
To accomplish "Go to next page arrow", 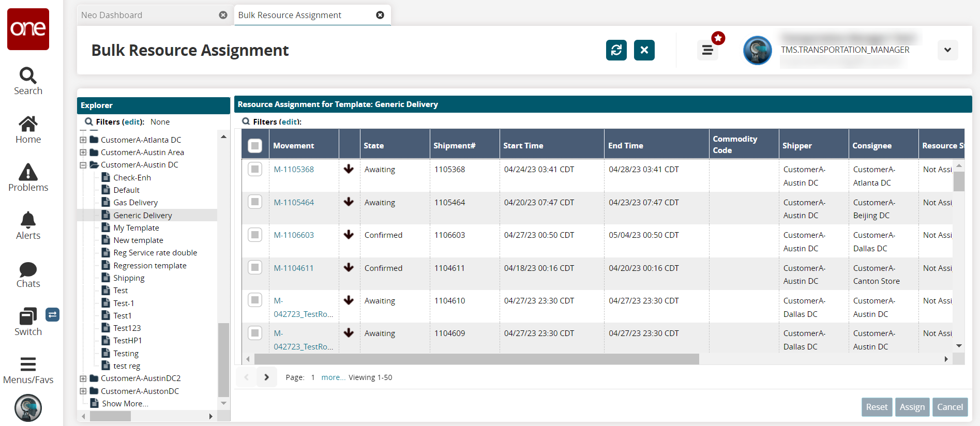I will click(267, 377).
